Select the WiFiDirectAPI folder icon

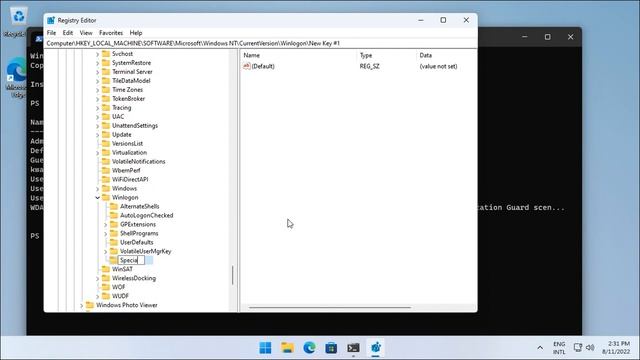pyautogui.click(x=106, y=179)
